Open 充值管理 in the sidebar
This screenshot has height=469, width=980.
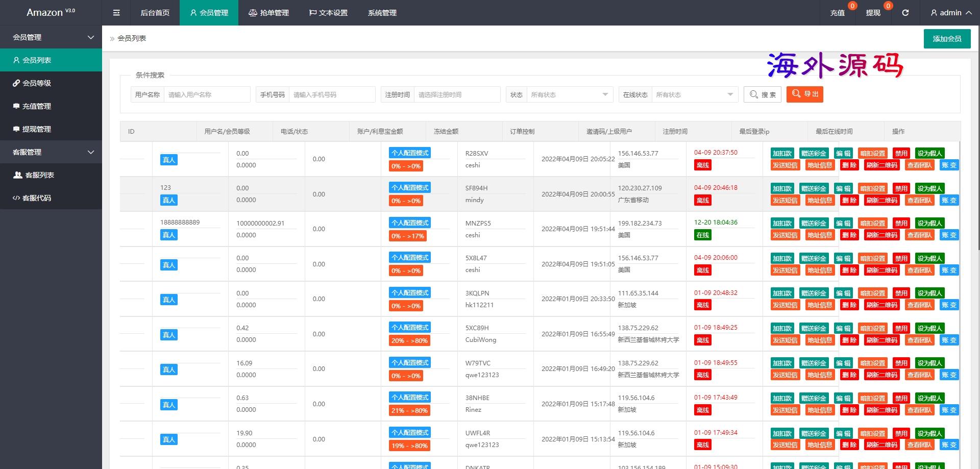coord(51,106)
